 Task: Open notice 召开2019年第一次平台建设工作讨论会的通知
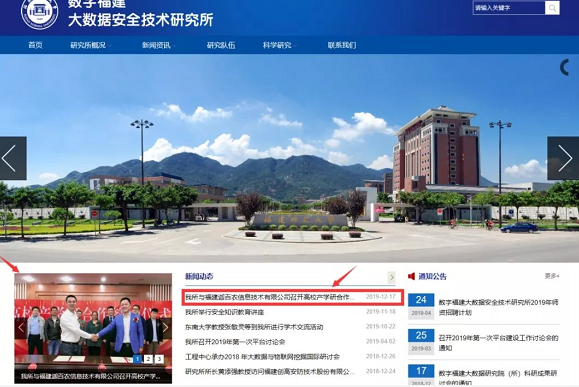point(499,343)
